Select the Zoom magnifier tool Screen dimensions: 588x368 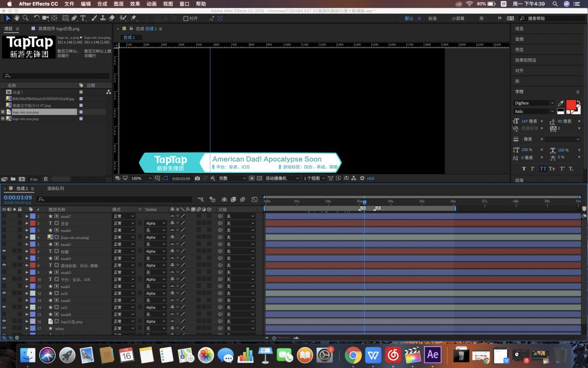click(x=26, y=18)
